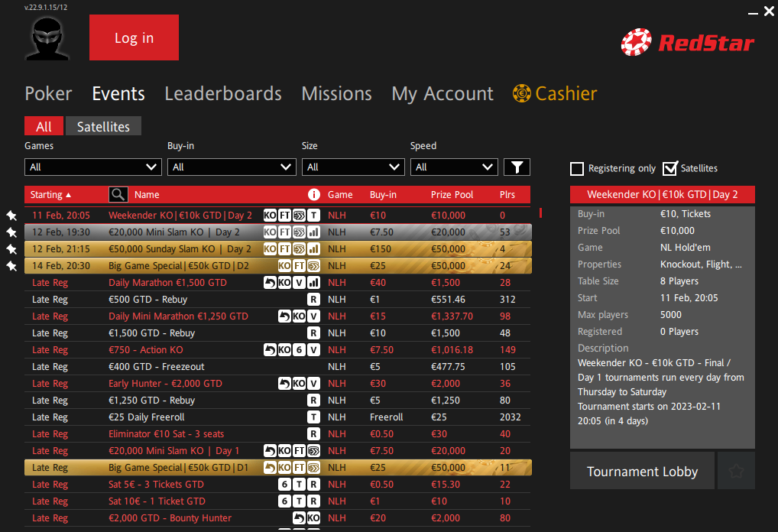The width and height of the screenshot is (778, 532).
Task: Click the R icon in Eliminator €10 Sat row
Action: point(313,434)
